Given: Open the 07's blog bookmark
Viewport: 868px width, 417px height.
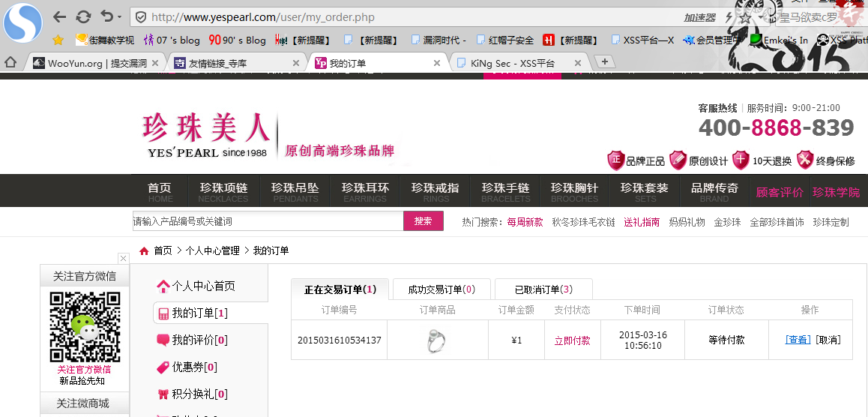Looking at the screenshot, I should (172, 40).
